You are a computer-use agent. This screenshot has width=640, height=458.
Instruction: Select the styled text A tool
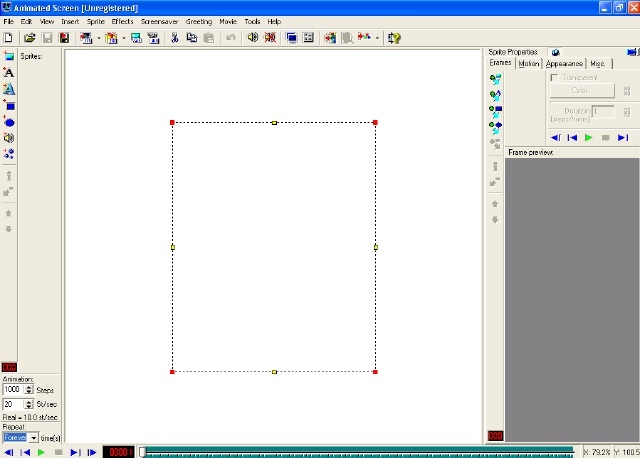[x=9, y=89]
